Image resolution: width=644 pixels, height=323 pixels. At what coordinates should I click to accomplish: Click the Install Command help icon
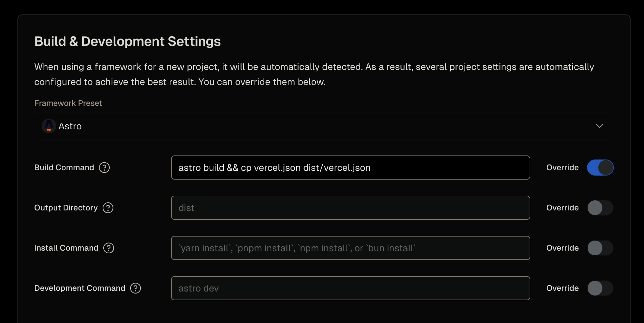(109, 248)
